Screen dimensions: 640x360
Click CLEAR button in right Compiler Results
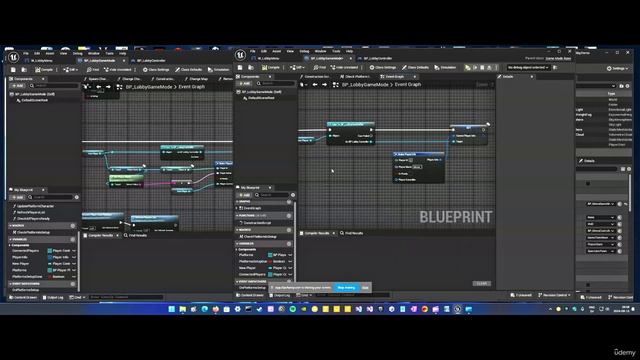pyautogui.click(x=482, y=283)
